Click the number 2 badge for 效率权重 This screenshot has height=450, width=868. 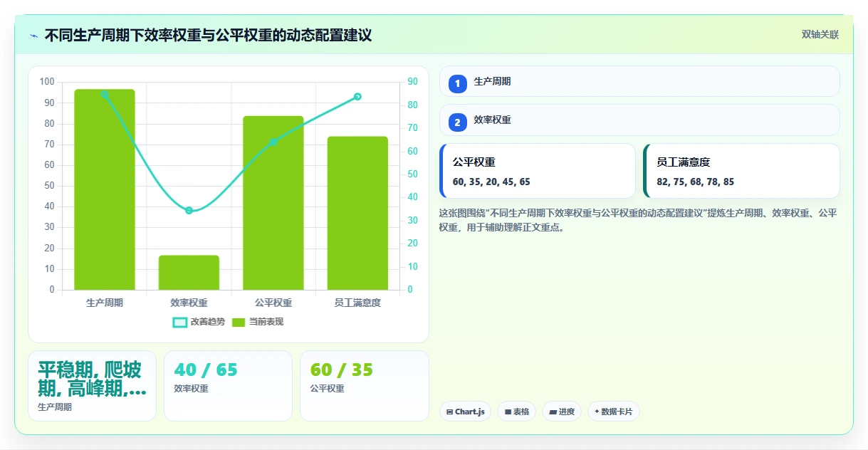click(458, 122)
